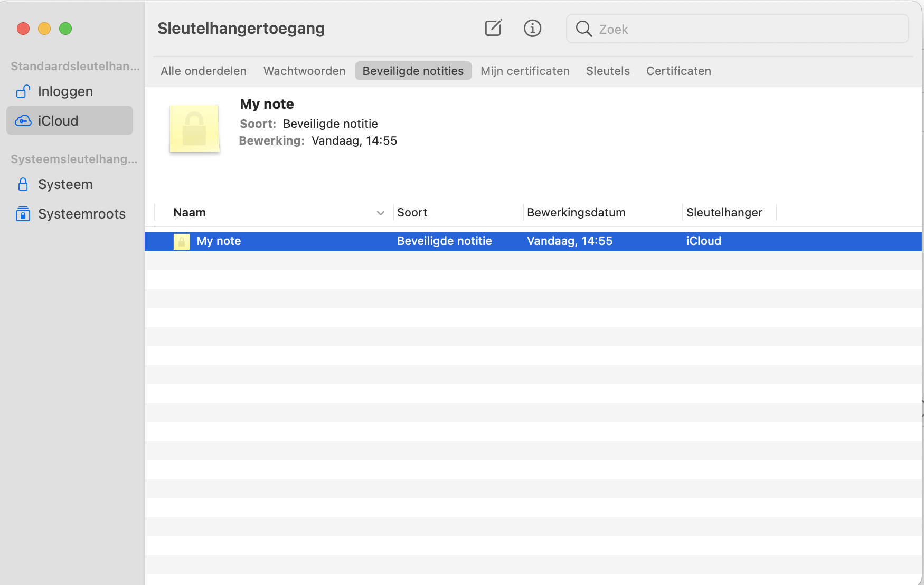Open the info inspector icon
This screenshot has height=585, width=924.
tap(532, 28)
